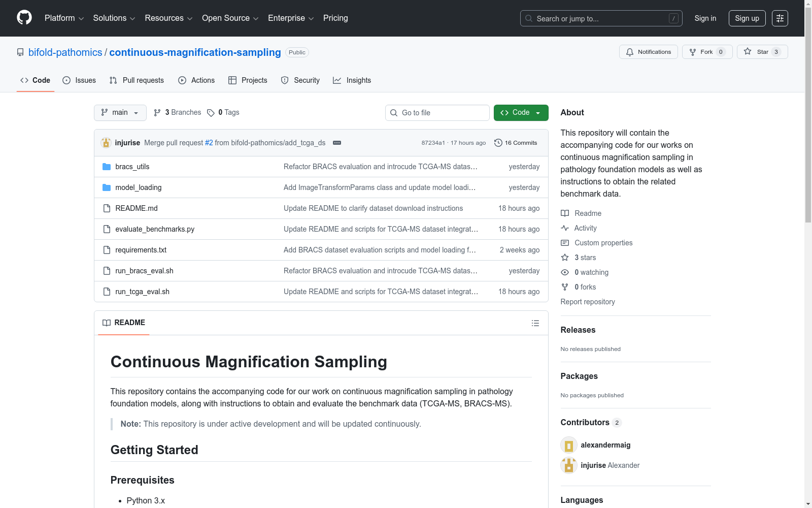
Task: Open the model_loading folder icon
Action: [107, 187]
